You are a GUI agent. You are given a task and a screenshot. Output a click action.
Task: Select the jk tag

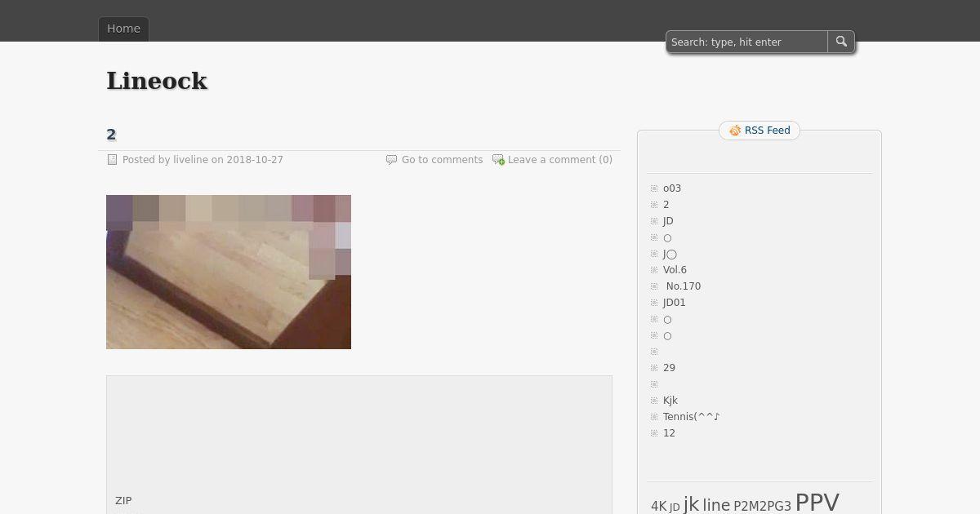point(691,504)
